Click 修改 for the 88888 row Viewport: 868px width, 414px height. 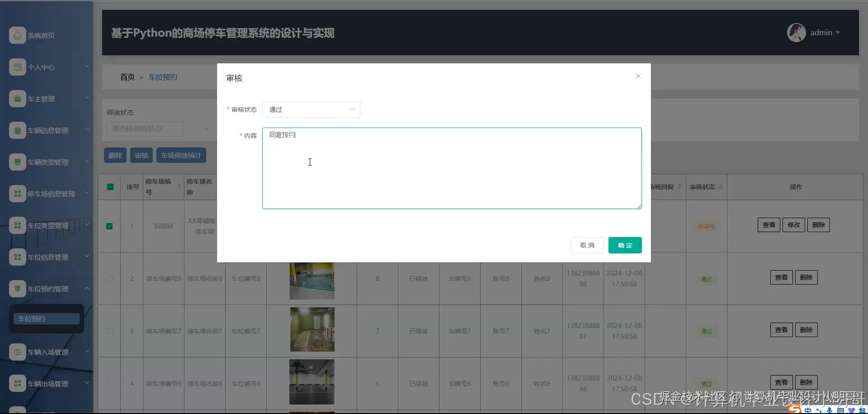(x=794, y=225)
